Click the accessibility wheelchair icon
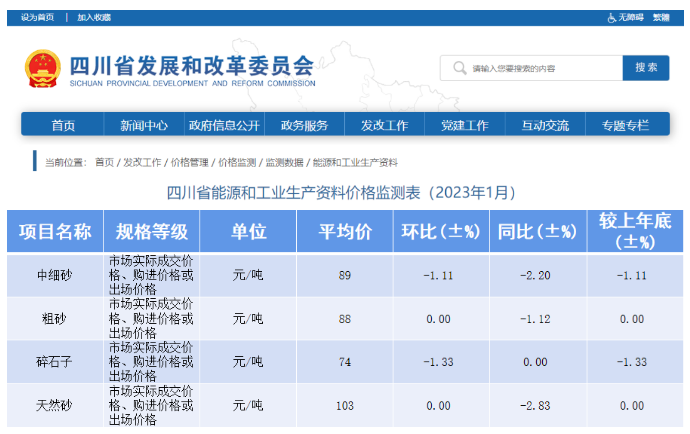690x434 pixels. pos(612,18)
